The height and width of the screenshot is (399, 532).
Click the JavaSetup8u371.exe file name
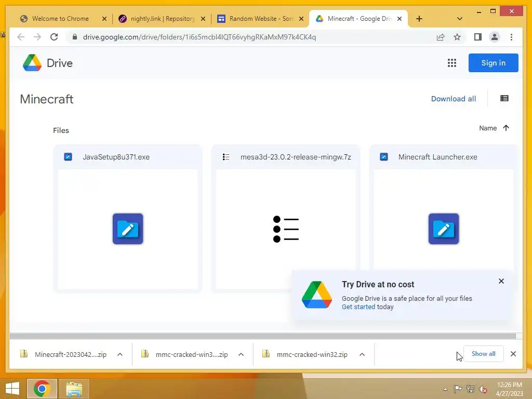point(116,157)
